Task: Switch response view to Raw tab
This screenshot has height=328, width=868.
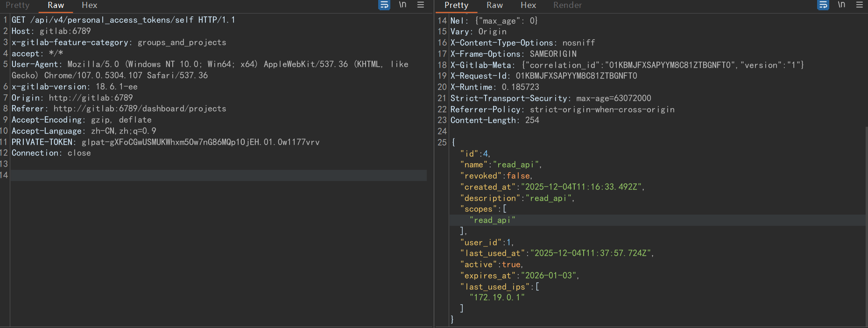Action: click(x=494, y=5)
